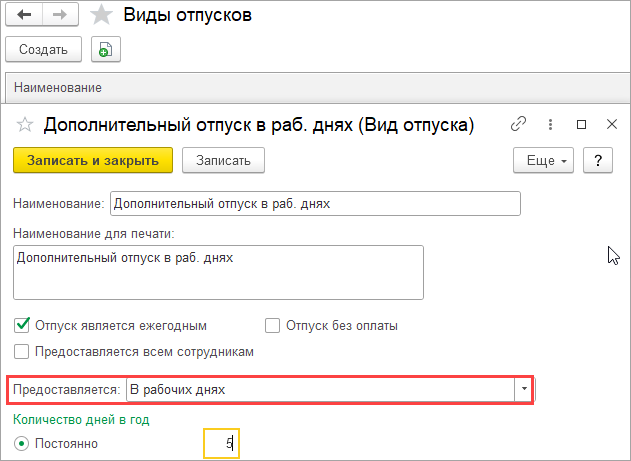Add Виды отпусков list to favorites star
Viewport: 631px width, 461px height.
point(100,16)
